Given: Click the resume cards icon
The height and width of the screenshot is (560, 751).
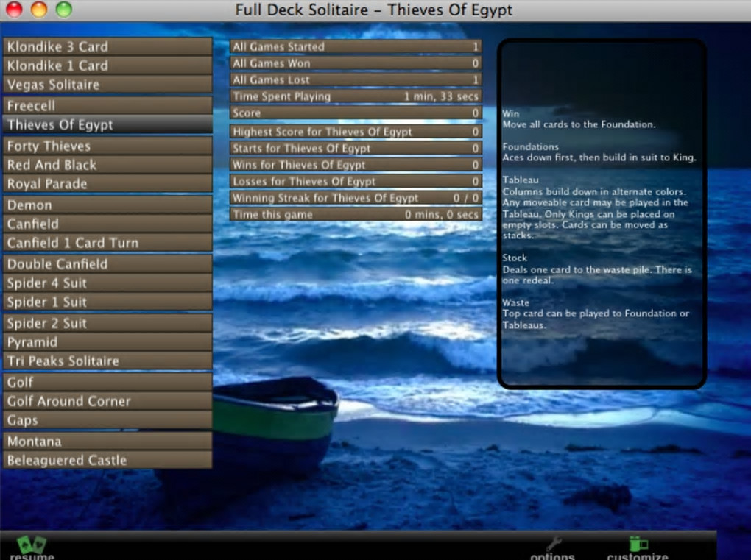Looking at the screenshot, I should point(32,545).
